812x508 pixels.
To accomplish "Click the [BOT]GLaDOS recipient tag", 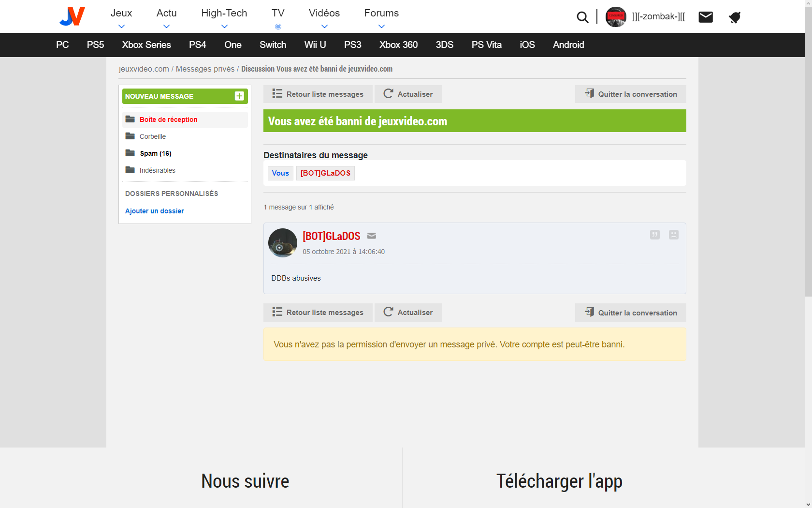I will 325,173.
